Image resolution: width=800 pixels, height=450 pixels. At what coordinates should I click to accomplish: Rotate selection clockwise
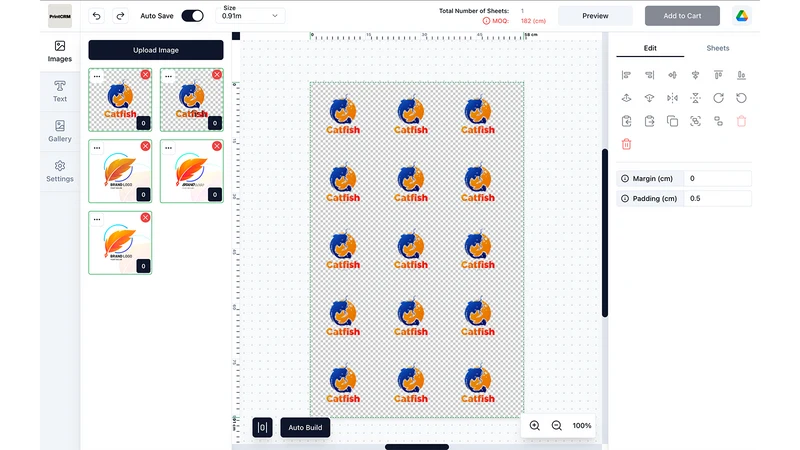(x=718, y=98)
